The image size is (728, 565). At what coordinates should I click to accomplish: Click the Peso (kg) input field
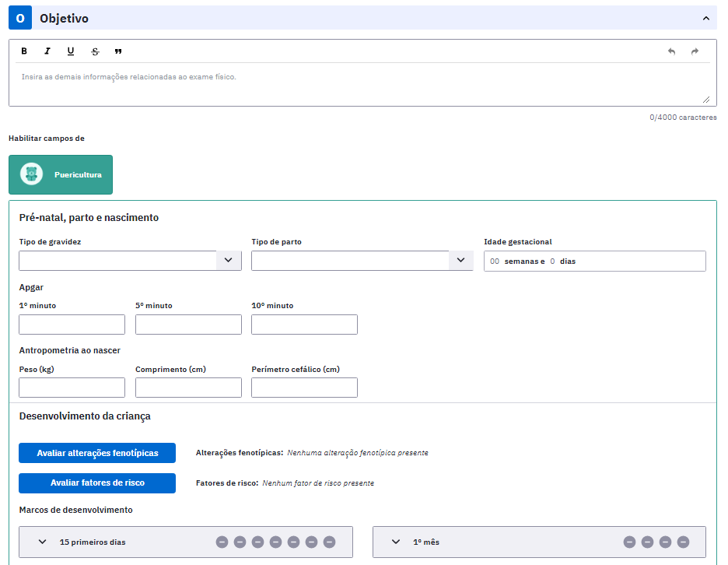coord(72,388)
